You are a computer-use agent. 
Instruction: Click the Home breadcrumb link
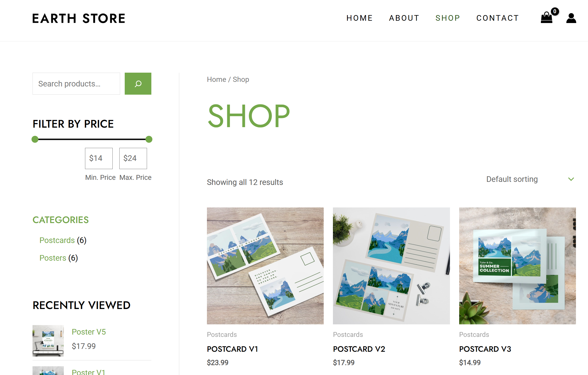[x=216, y=79]
